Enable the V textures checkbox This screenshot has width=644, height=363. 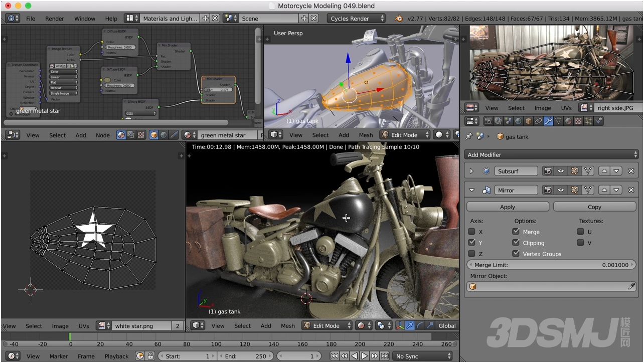(x=580, y=243)
